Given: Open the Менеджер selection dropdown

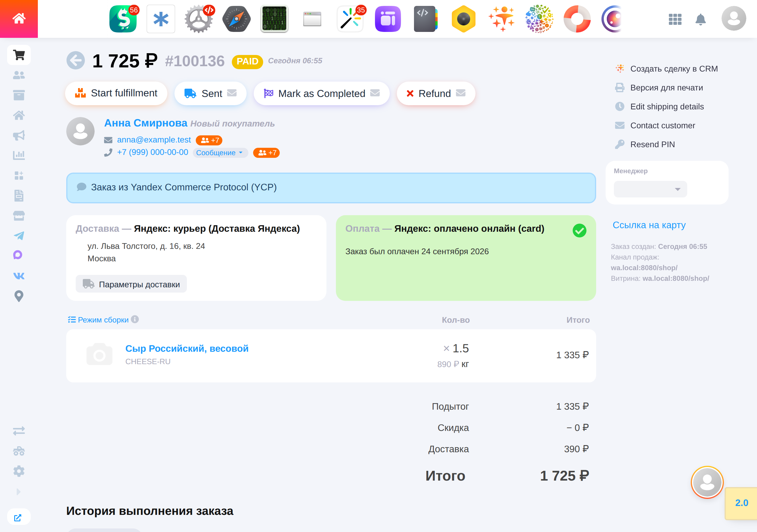Looking at the screenshot, I should click(x=650, y=189).
